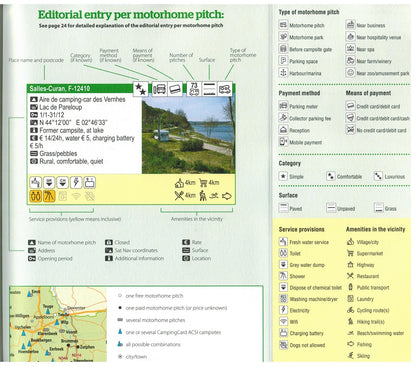Select the Dogs not allowed icon
This screenshot has height=367, width=416.
pos(283,345)
